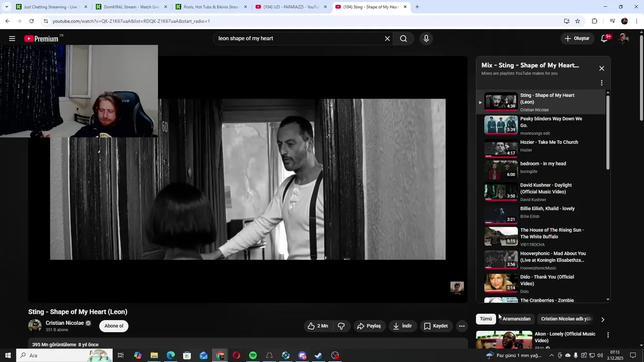Open Mix playlist three-dot options
The image size is (644, 362).
601,83
